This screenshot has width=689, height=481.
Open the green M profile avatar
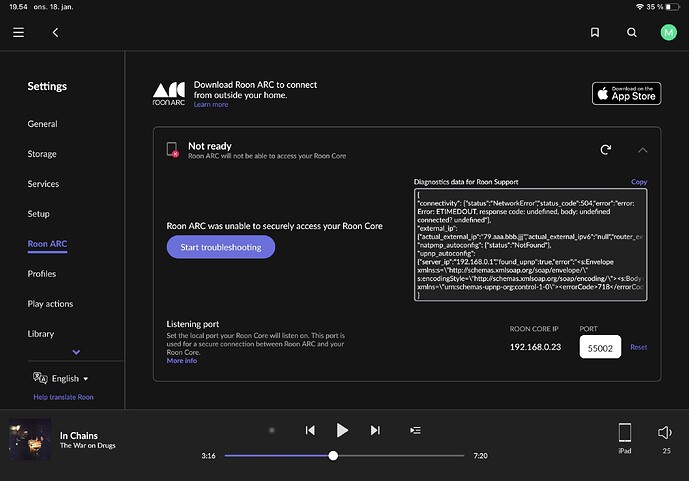[668, 33]
